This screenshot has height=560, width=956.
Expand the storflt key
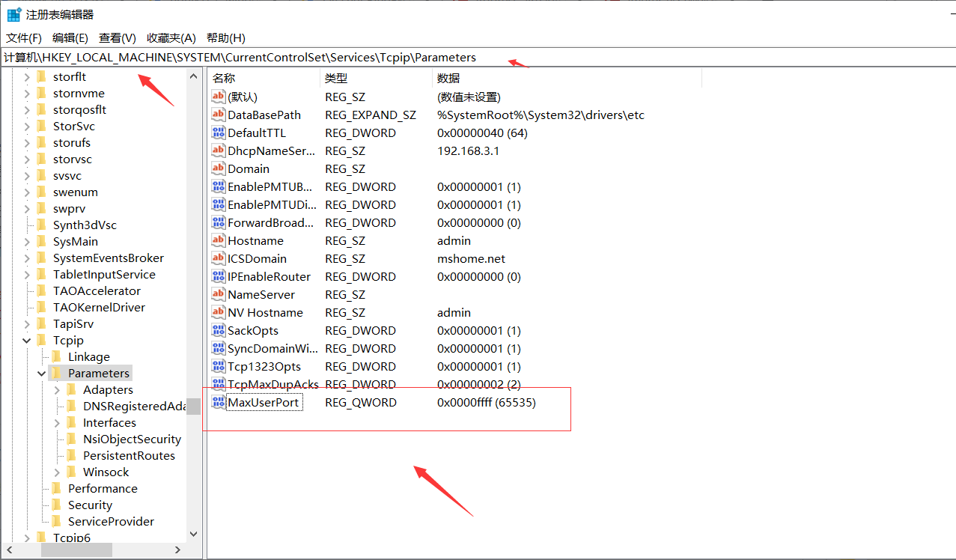[x=27, y=76]
